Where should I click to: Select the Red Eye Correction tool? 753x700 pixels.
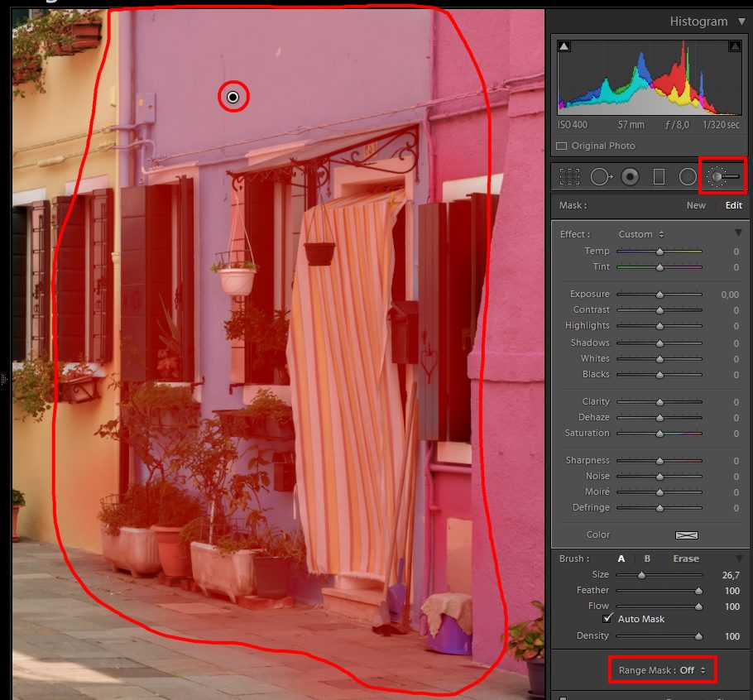point(630,176)
